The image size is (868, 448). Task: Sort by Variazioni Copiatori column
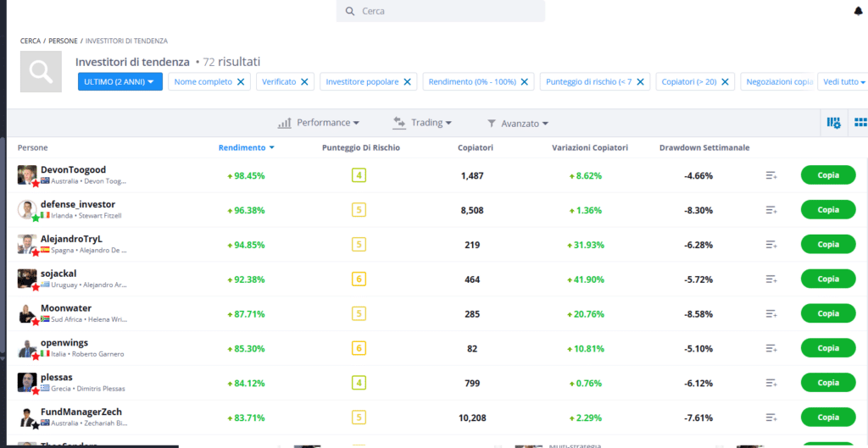click(590, 147)
